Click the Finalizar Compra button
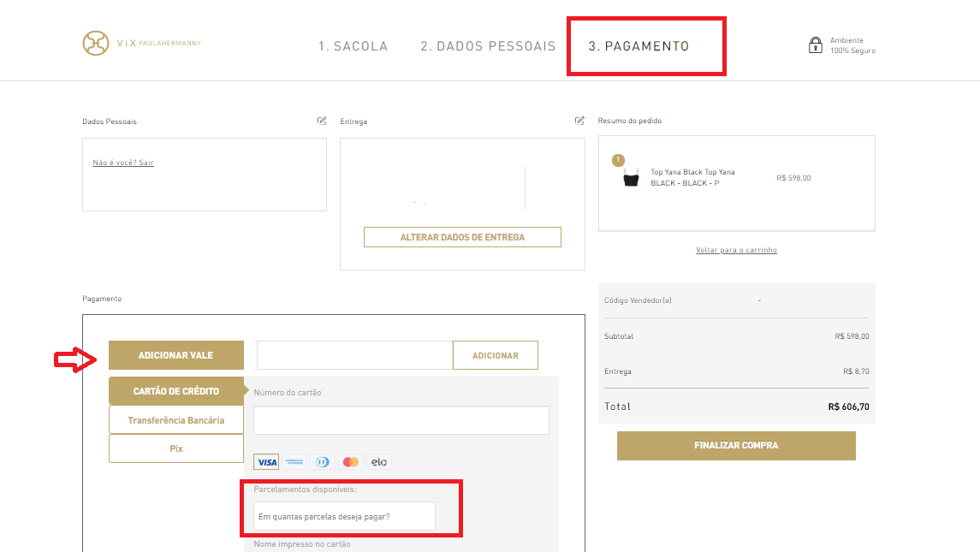Viewport: 980px width, 552px height. click(736, 446)
